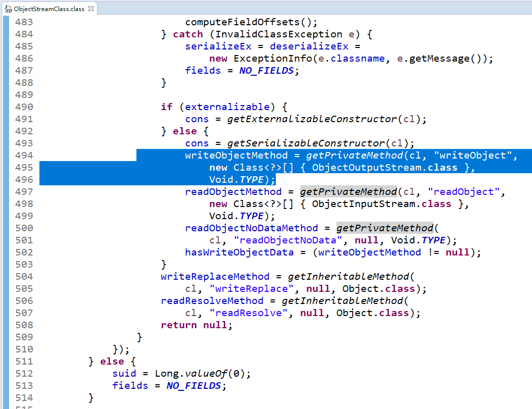Click hasWriteObjectData variable on line 502
The height and width of the screenshot is (409, 532).
pyautogui.click(x=239, y=252)
